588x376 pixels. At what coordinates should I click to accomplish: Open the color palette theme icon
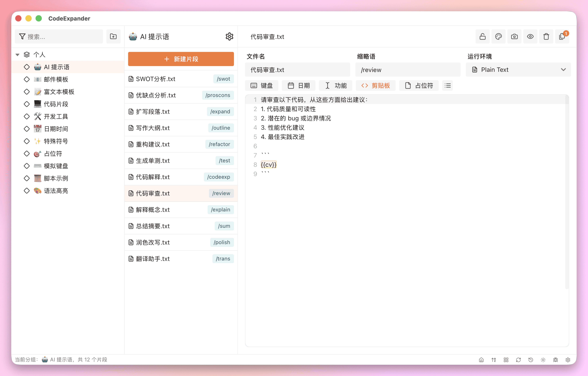pos(498,37)
